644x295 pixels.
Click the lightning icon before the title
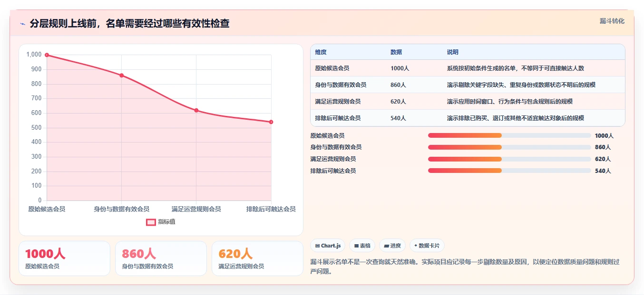point(22,23)
